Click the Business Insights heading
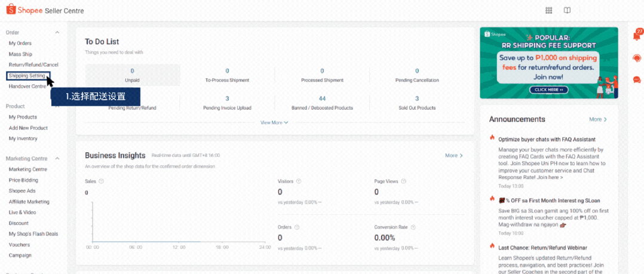Screen dimensions: 644x274 (115, 155)
